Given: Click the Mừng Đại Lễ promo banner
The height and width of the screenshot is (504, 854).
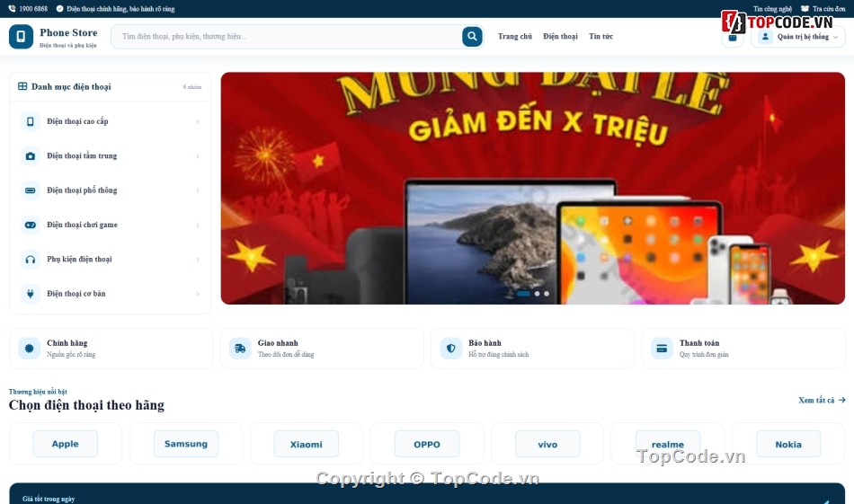Looking at the screenshot, I should point(533,188).
